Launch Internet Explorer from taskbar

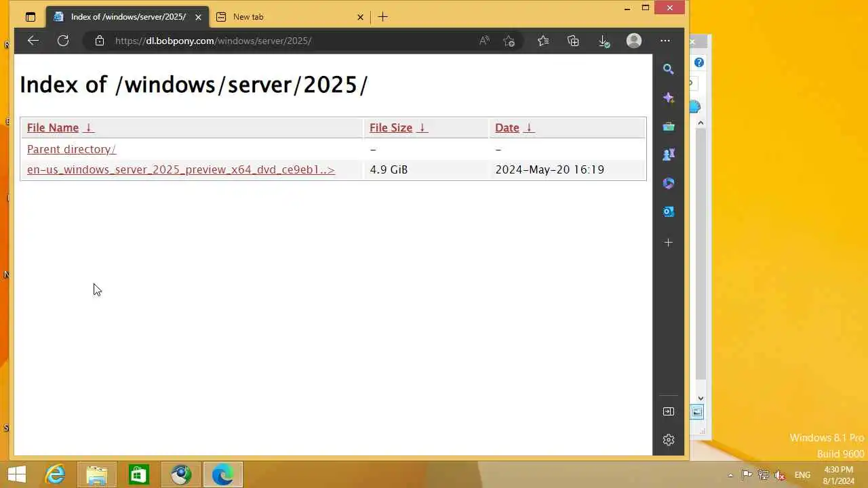55,475
